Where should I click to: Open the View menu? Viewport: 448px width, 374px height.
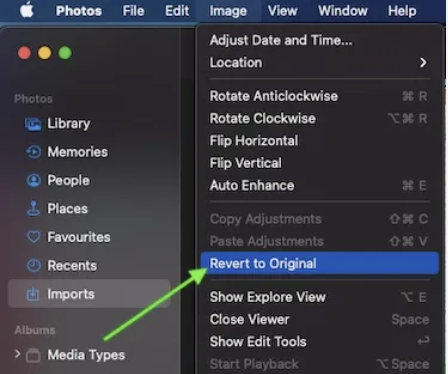[283, 11]
